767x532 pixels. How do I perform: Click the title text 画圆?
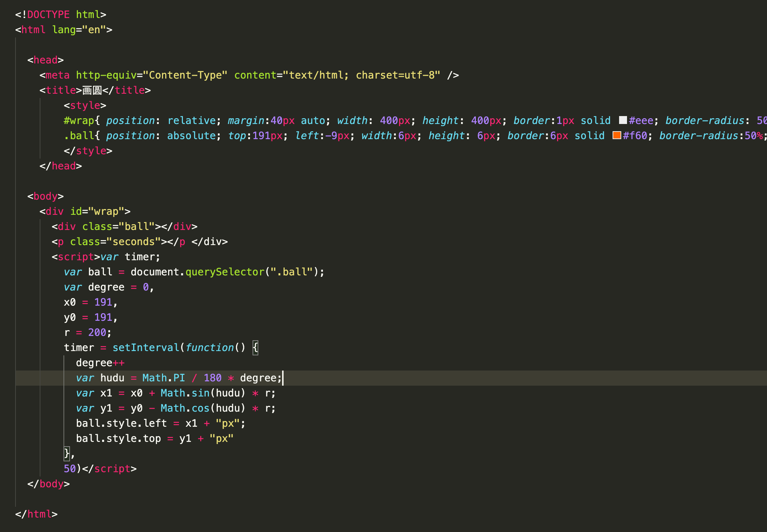point(92,90)
